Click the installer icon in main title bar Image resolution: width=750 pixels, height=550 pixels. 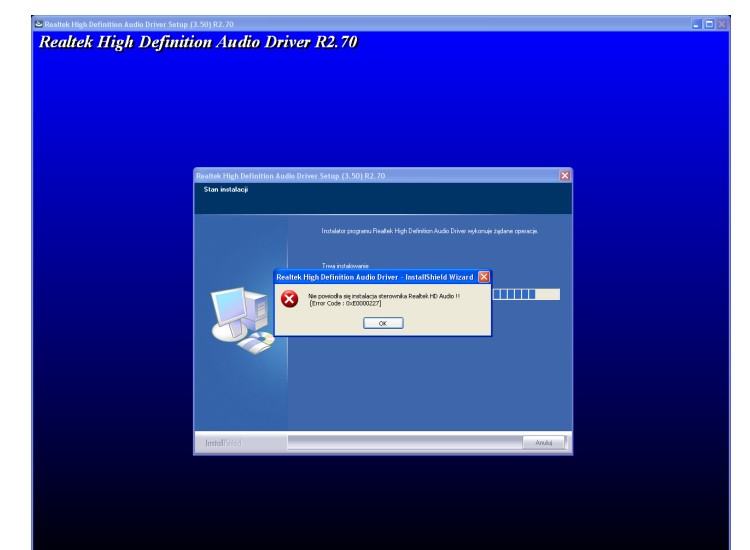click(x=39, y=24)
